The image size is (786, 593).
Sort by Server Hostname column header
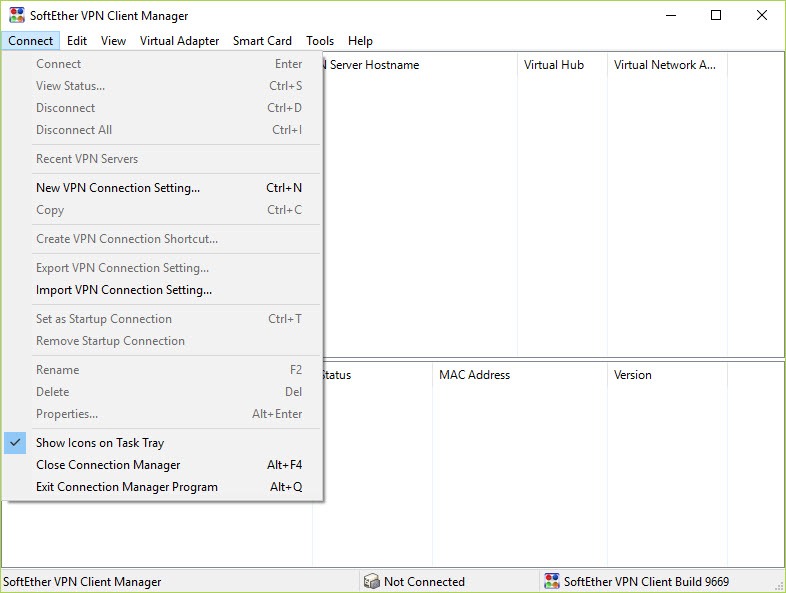420,65
